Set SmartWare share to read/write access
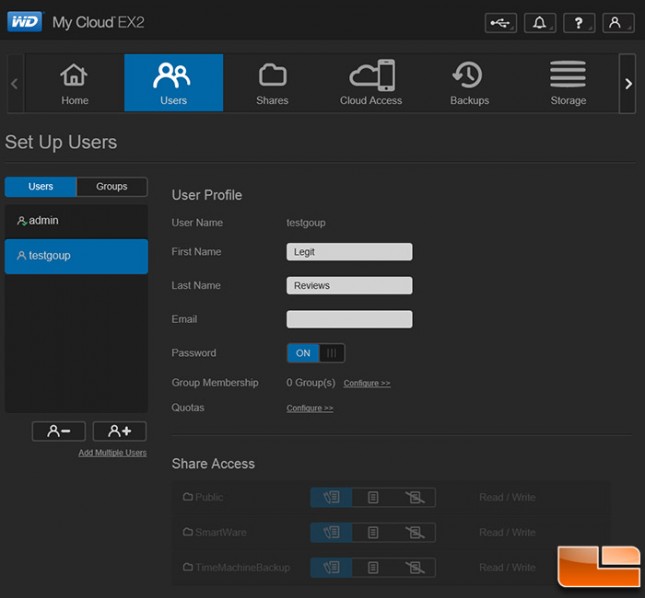This screenshot has height=598, width=645. pos(331,533)
